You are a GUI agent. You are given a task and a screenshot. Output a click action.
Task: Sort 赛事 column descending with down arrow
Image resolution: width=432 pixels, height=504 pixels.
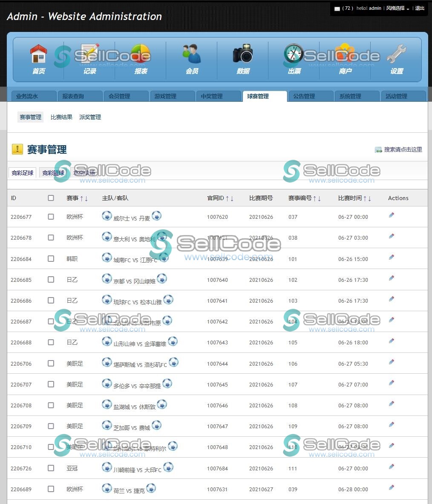click(86, 199)
